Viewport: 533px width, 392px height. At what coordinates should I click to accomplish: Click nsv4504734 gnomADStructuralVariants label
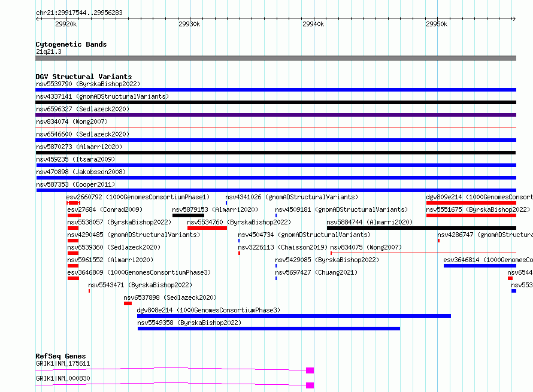[304, 235]
